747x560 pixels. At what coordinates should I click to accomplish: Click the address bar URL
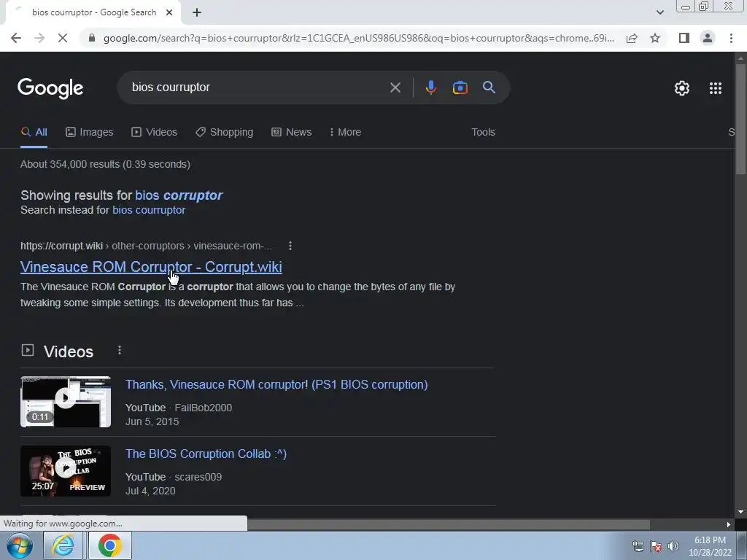click(358, 38)
